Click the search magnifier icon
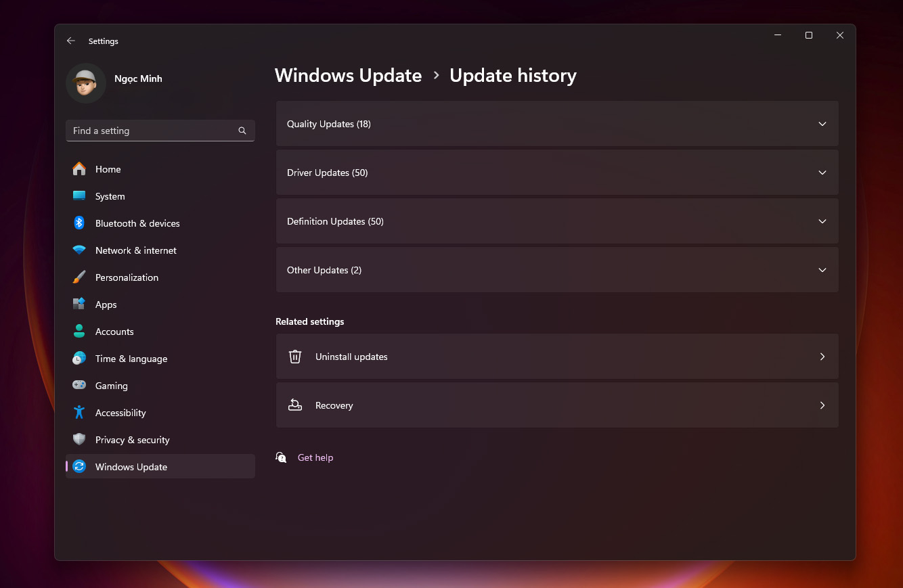 pos(242,131)
